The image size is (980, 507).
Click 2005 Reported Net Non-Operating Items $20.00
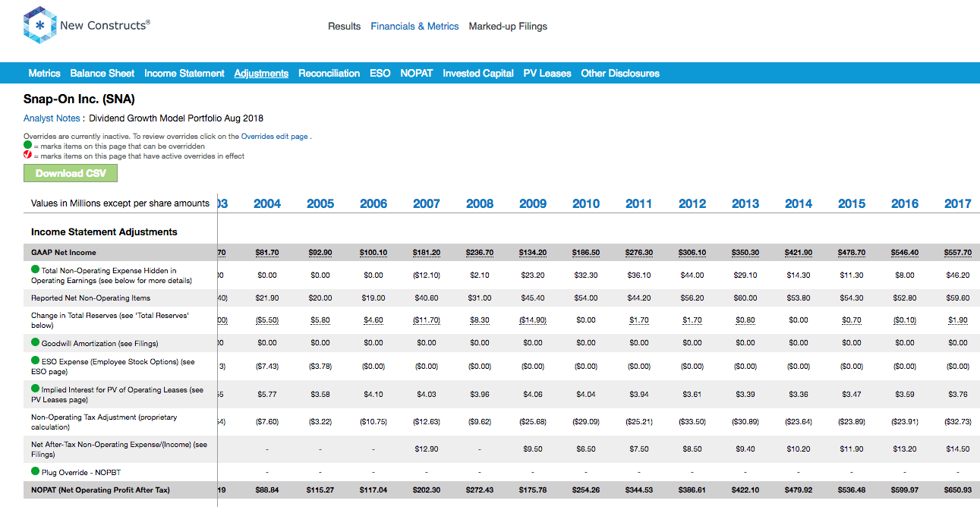320,298
